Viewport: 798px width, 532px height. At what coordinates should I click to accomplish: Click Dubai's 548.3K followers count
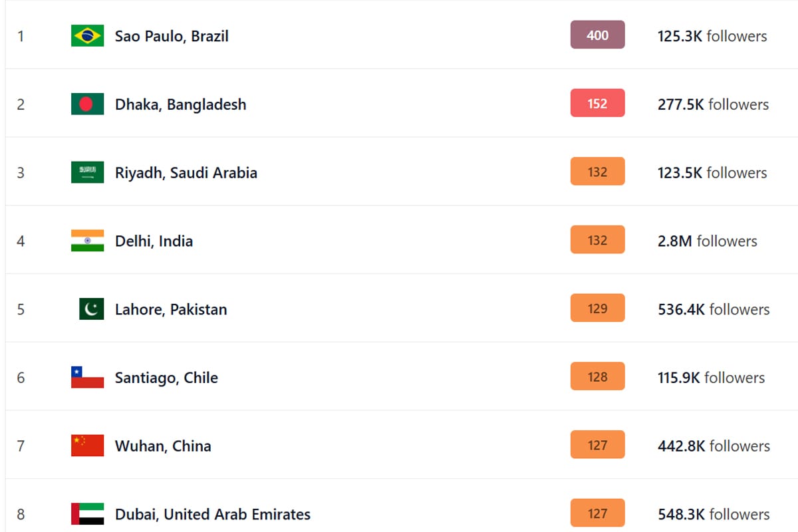pyautogui.click(x=714, y=515)
